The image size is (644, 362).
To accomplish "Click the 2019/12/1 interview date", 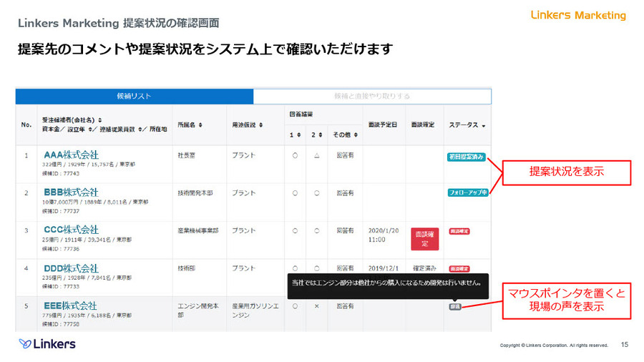I will click(x=384, y=268).
